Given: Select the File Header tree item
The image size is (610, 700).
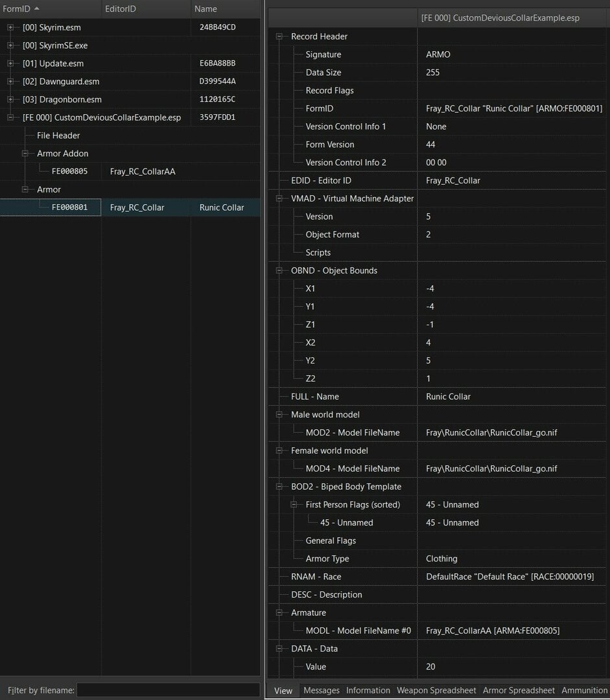Looking at the screenshot, I should click(x=58, y=135).
